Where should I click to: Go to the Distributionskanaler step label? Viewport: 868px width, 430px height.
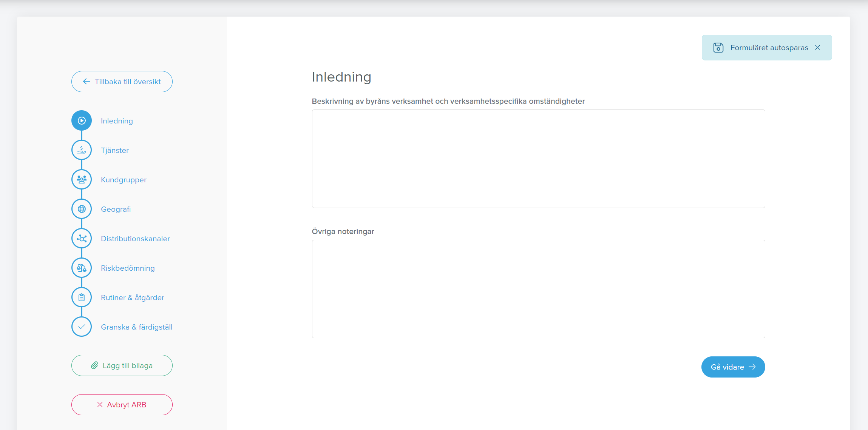135,239
